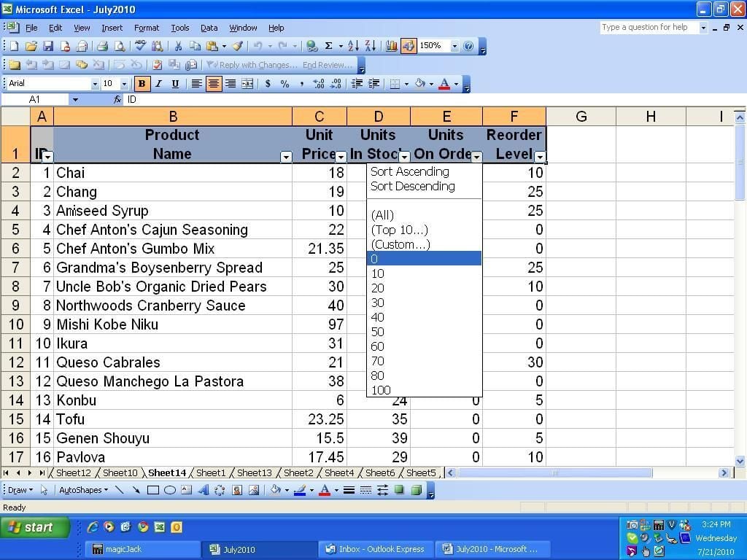Toggle the Drawing toolbar button
Screen dimensions: 747x560
point(409,46)
